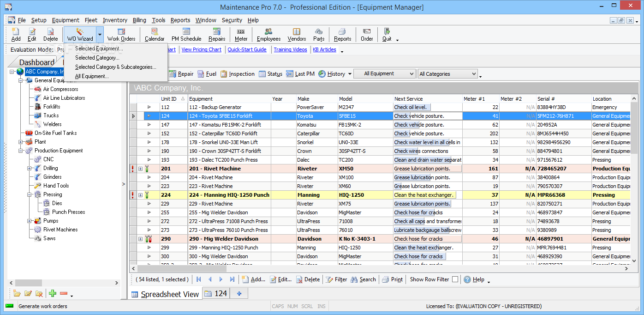Click the Search binoculars button
The width and height of the screenshot is (644, 315).
(364, 279)
